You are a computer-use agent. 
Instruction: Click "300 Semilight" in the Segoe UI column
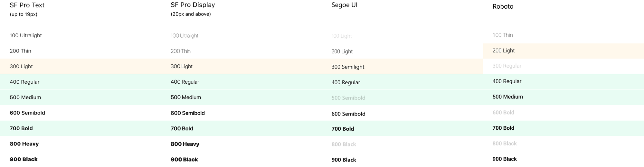(x=348, y=67)
